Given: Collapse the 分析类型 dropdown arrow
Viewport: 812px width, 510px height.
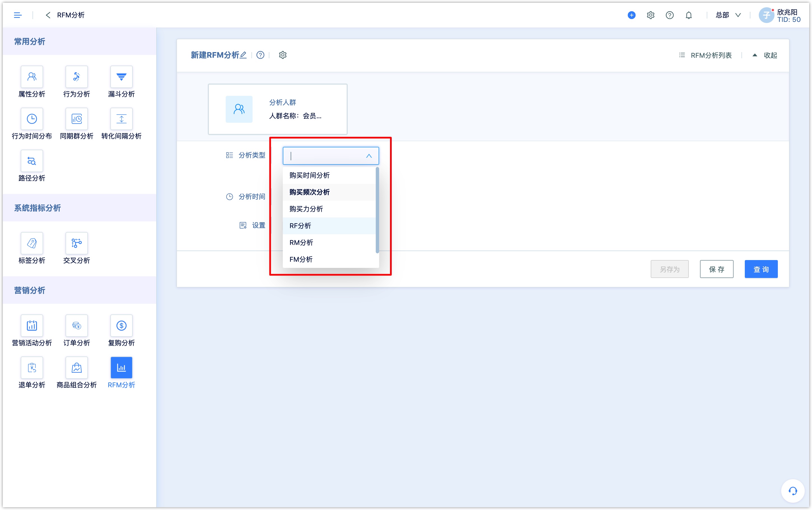Looking at the screenshot, I should click(x=369, y=156).
